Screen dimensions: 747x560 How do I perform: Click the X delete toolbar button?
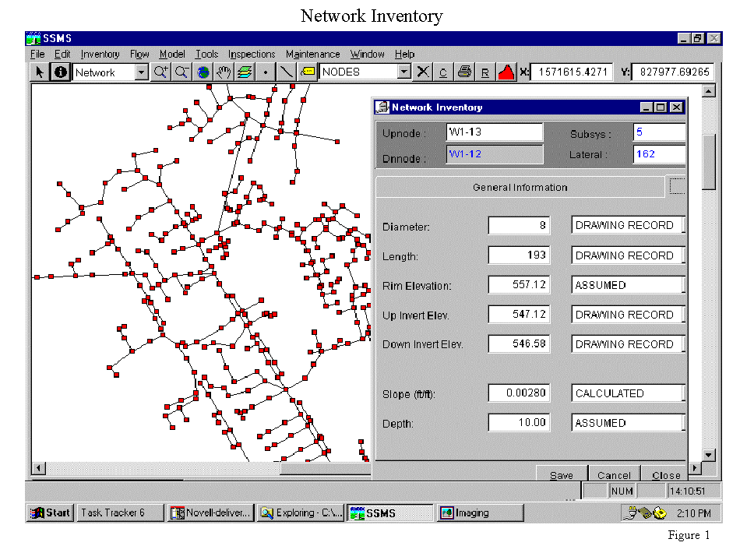423,72
